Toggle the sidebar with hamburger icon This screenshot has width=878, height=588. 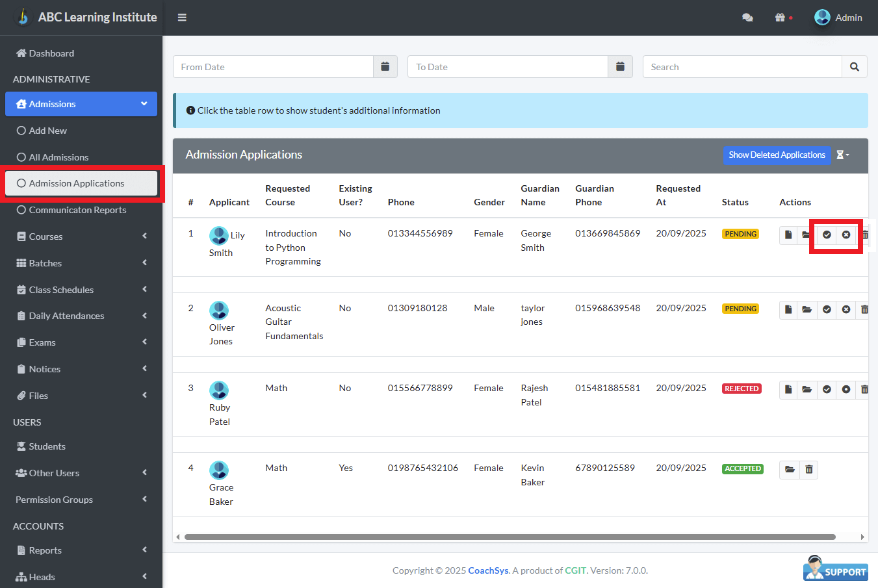coord(182,18)
